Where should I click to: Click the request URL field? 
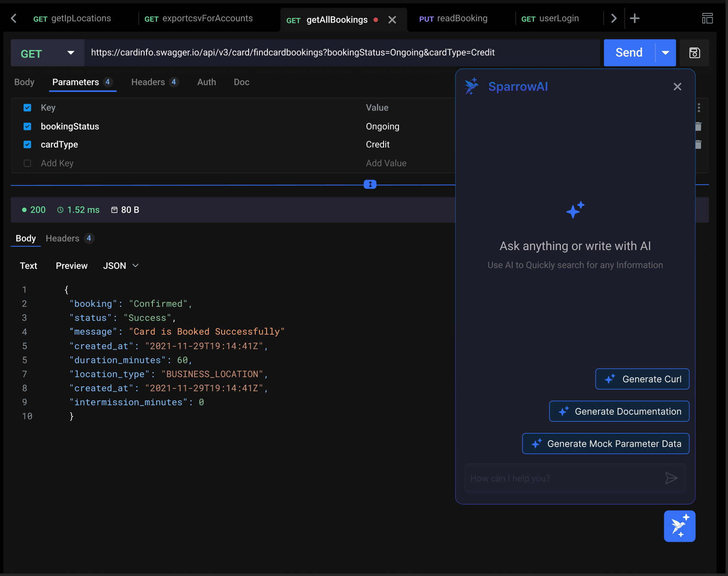(342, 53)
